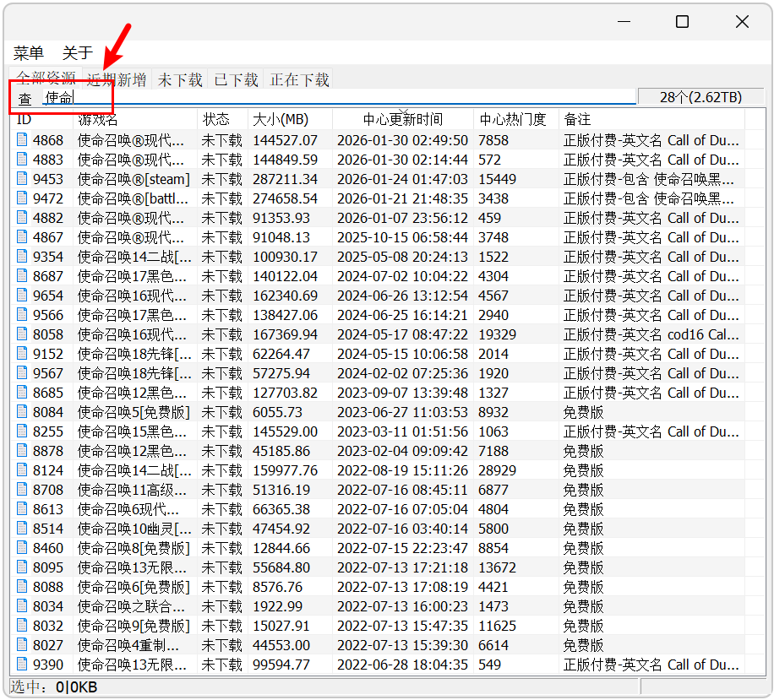Click the file icon for ID 9152
Screen dimensions: 774x700
(22, 354)
